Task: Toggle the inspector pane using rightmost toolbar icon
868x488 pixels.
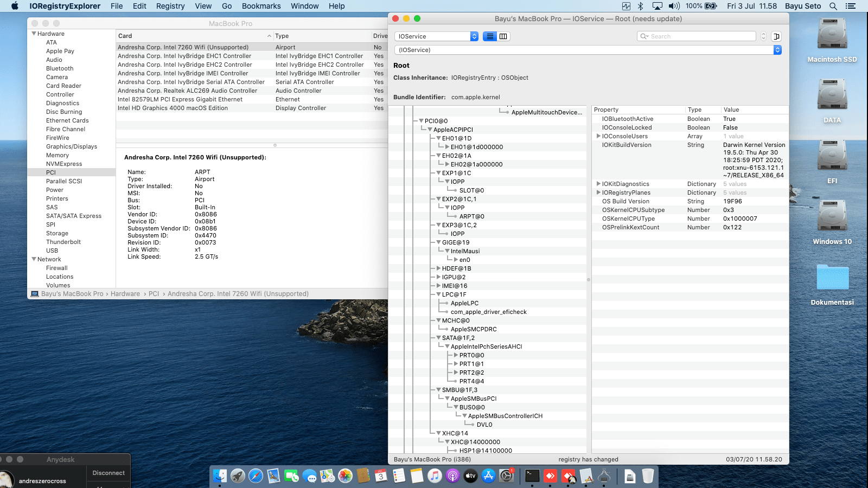Action: click(x=776, y=36)
